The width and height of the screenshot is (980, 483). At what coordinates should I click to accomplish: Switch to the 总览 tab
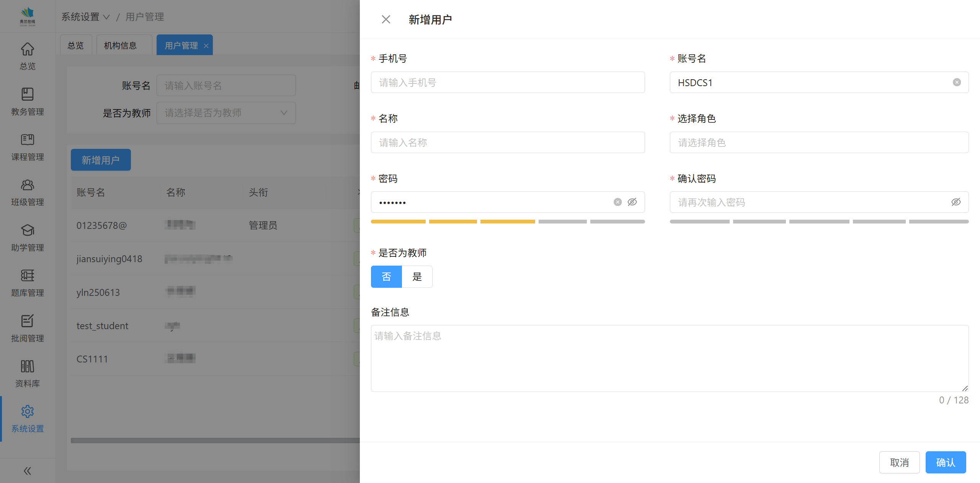75,46
